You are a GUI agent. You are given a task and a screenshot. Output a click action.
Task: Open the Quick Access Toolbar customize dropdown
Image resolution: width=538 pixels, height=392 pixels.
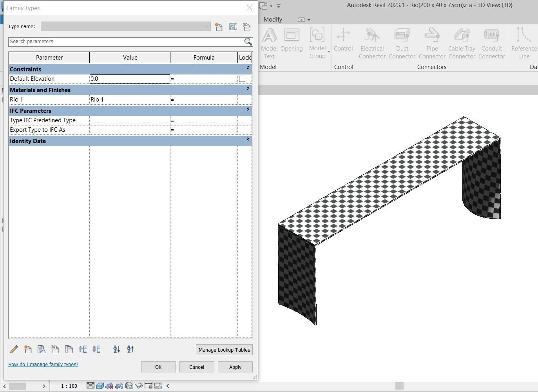tap(279, 6)
